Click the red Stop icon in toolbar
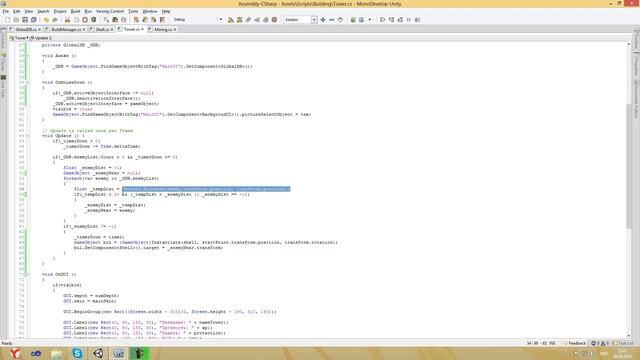Image resolution: width=640 pixels, height=360 pixels. pyautogui.click(x=274, y=20)
